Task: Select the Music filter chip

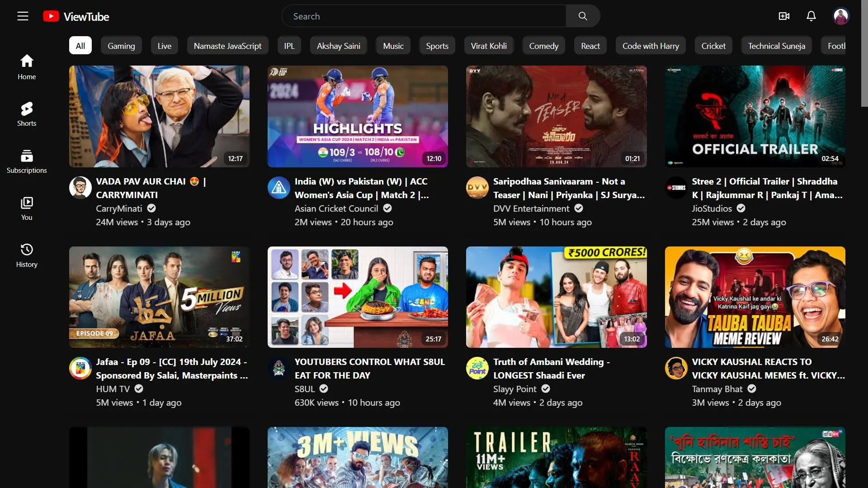Action: pos(393,46)
